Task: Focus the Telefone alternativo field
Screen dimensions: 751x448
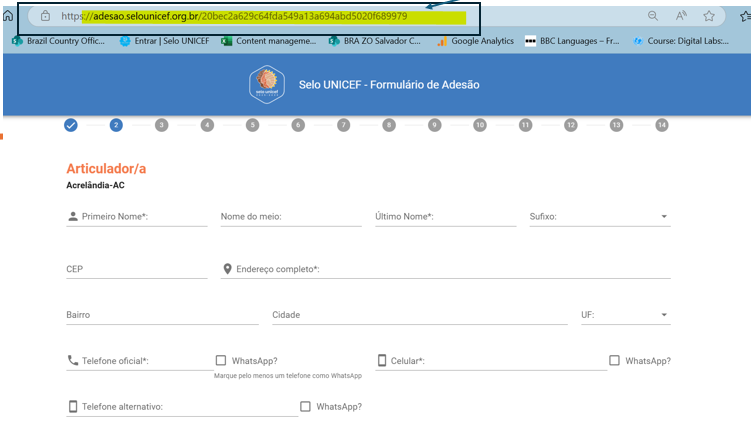Action: pos(182,407)
